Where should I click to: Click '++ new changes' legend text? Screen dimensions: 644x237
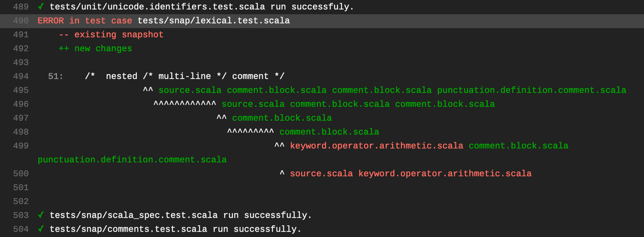pos(95,49)
